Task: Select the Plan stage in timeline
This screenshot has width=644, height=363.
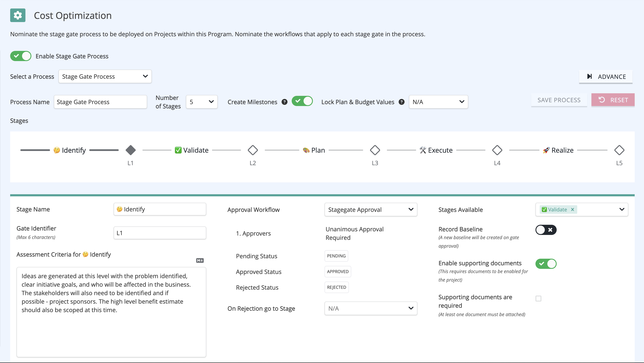Action: pyautogui.click(x=314, y=150)
